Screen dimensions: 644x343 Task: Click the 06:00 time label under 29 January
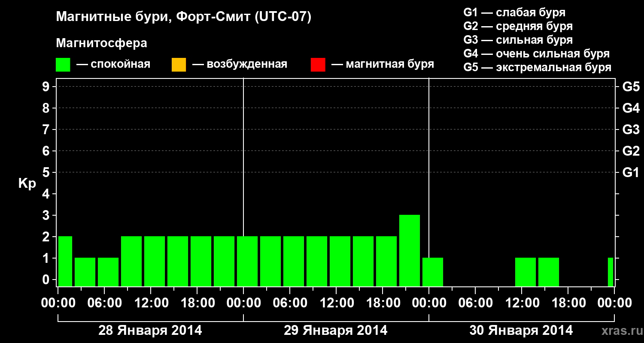click(289, 303)
